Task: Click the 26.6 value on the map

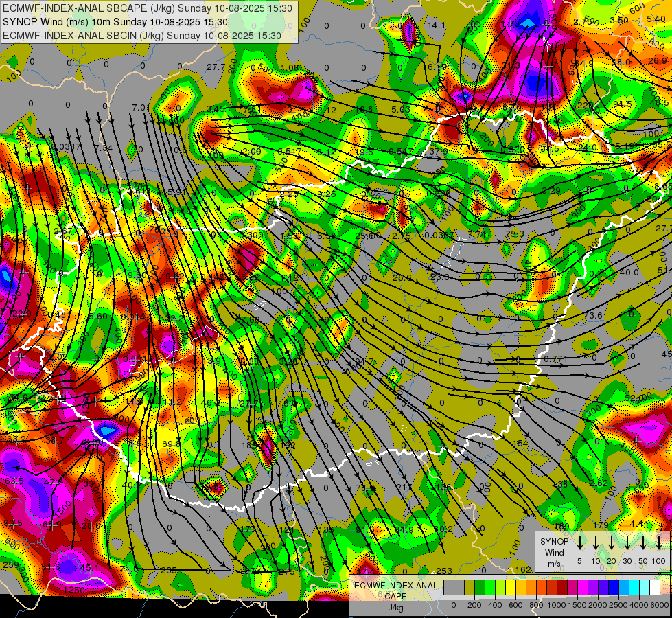Action: tap(402, 278)
